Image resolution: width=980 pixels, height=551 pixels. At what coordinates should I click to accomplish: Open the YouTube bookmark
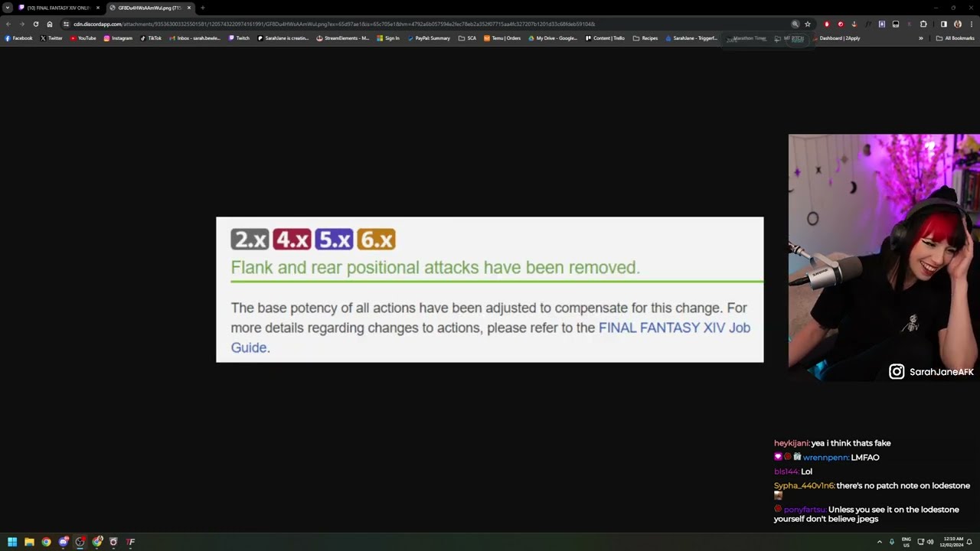(83, 38)
